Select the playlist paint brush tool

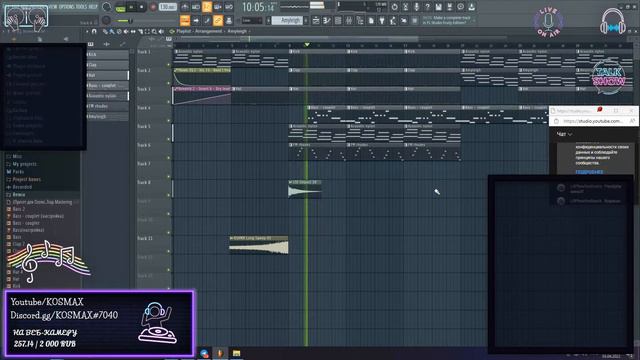click(x=112, y=31)
